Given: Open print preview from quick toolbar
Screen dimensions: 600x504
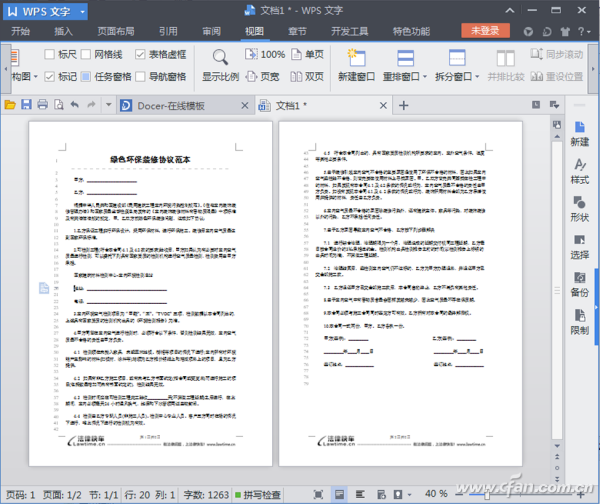Looking at the screenshot, I should pos(59,104).
